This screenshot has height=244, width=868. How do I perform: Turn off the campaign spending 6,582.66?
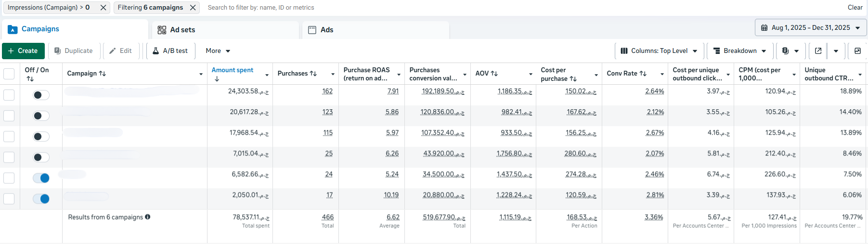tap(41, 178)
